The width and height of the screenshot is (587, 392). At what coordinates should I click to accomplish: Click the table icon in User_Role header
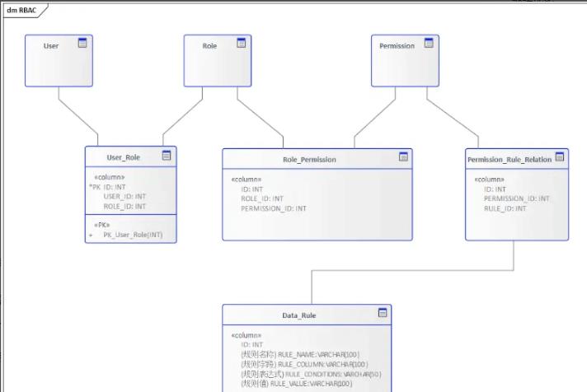[x=167, y=155]
